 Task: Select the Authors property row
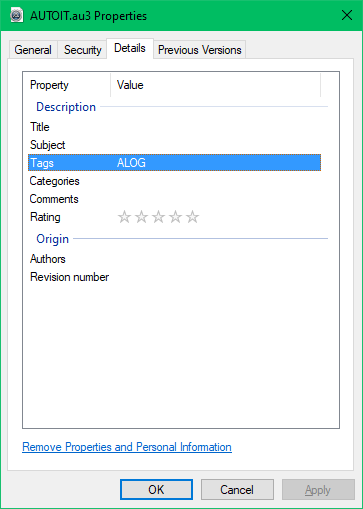[174, 259]
